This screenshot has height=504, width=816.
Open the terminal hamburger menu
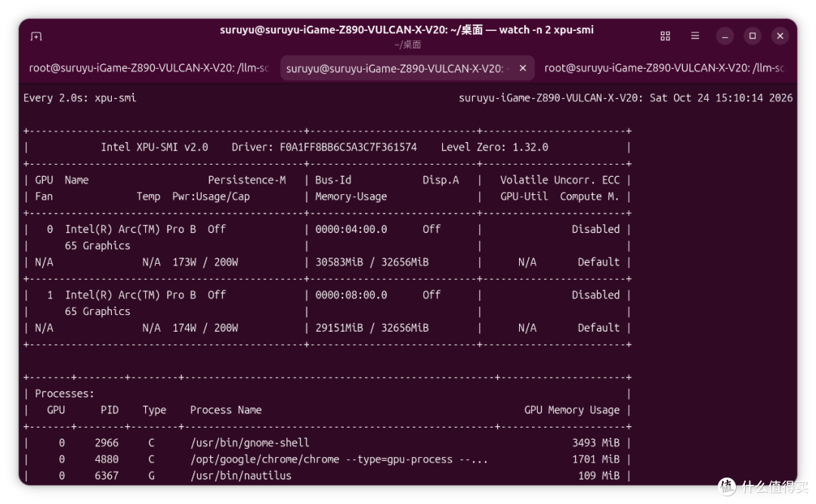tap(695, 36)
